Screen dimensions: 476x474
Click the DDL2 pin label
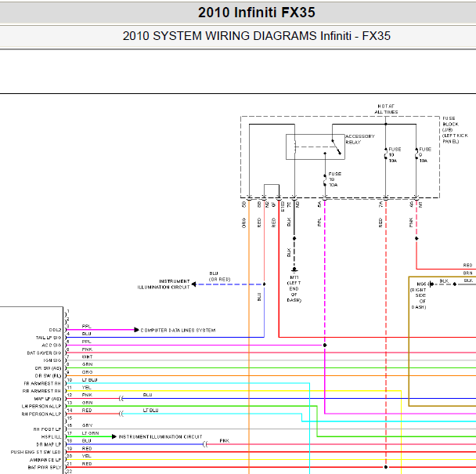[55, 330]
